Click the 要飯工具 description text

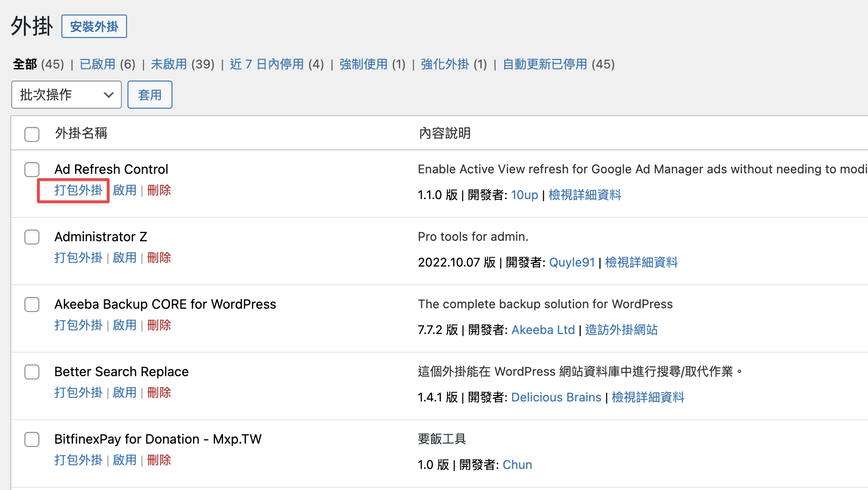click(442, 439)
